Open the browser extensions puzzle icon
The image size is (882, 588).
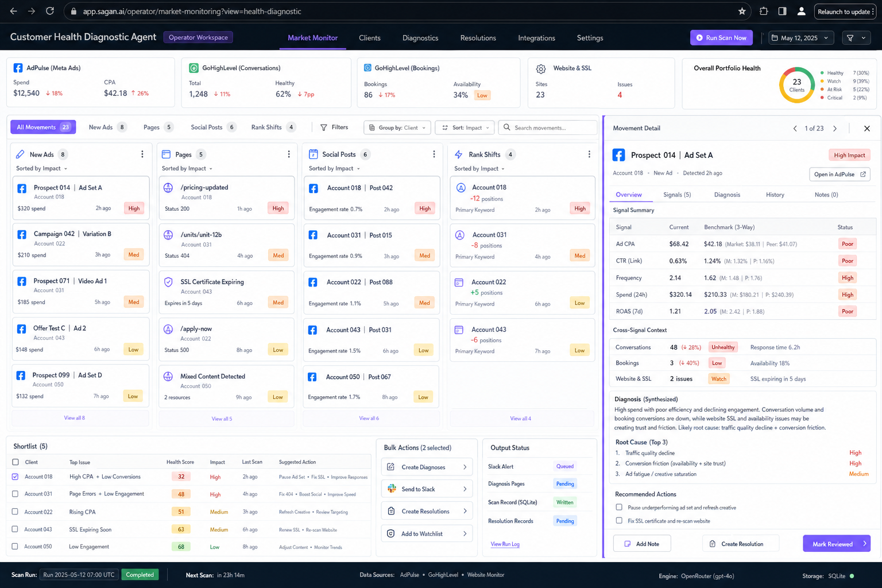click(x=764, y=11)
